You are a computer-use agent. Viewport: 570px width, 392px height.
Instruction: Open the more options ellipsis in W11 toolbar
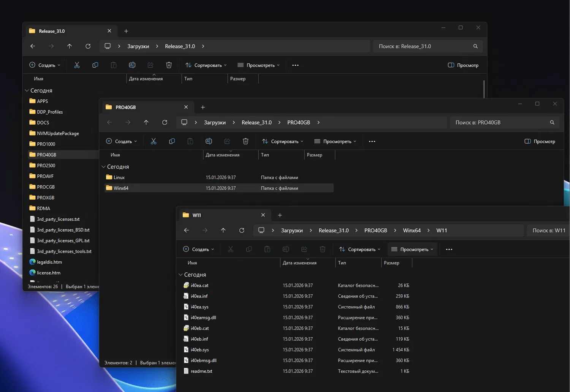point(449,250)
